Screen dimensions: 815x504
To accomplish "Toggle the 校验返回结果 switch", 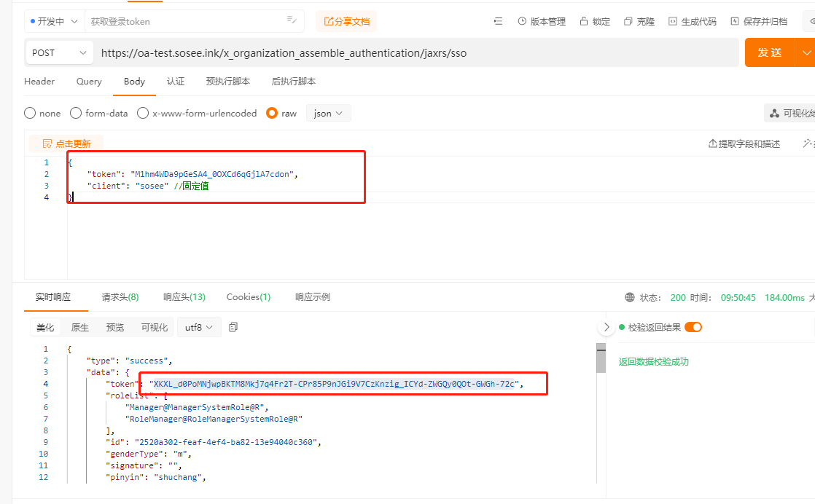I will [x=693, y=327].
